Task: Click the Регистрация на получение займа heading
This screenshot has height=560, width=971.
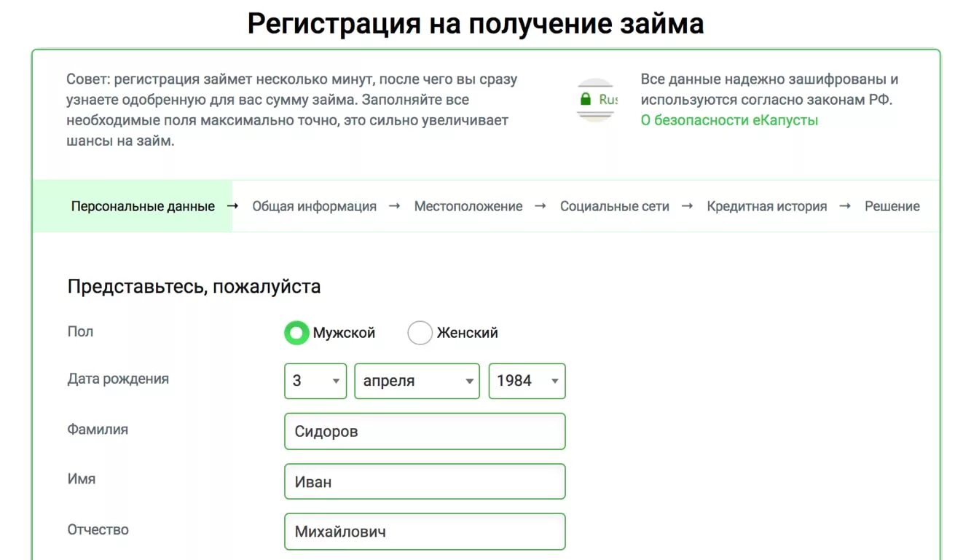Action: coord(476,24)
